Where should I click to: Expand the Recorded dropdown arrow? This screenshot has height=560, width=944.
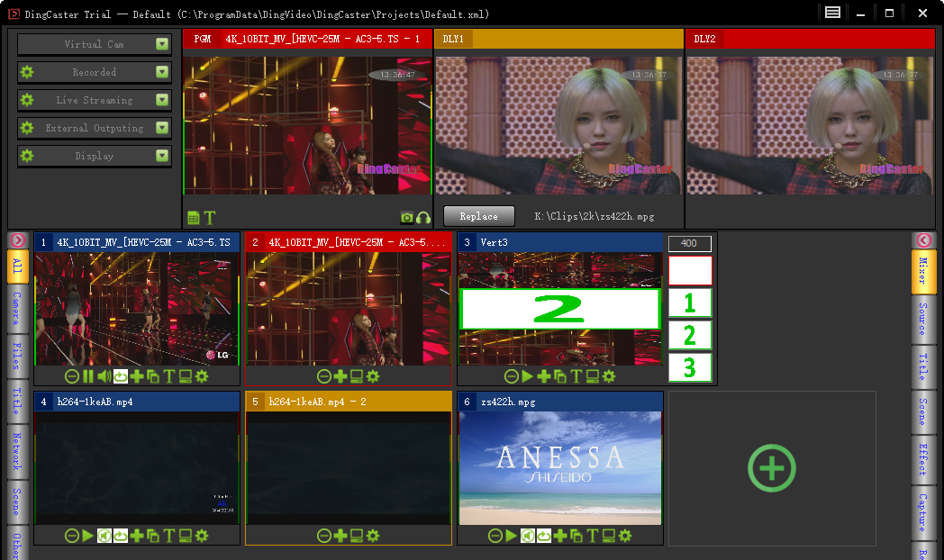[162, 72]
